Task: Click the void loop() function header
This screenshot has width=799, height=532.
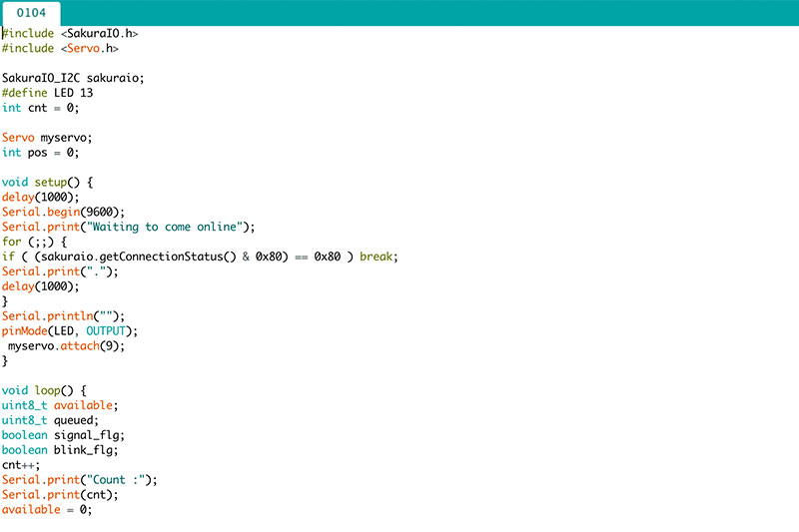Action: pos(44,390)
